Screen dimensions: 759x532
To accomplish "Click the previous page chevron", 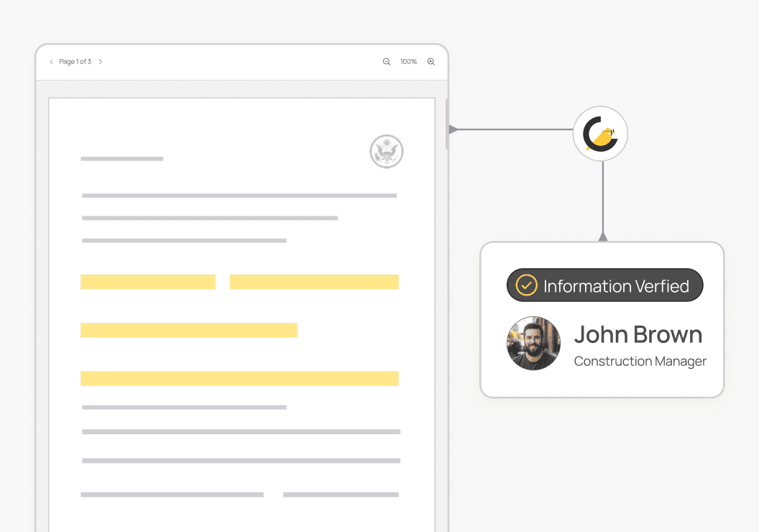I will pos(50,62).
